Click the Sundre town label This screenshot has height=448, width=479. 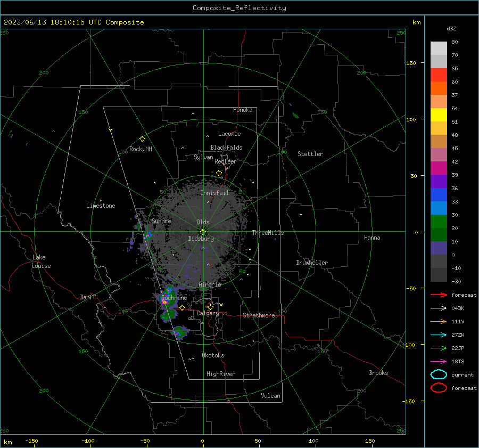click(x=161, y=221)
